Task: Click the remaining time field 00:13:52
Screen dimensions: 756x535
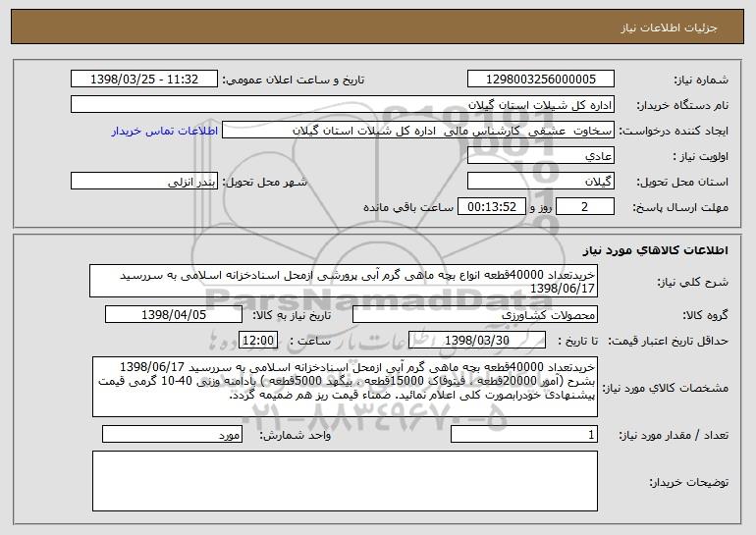Action: tap(491, 207)
